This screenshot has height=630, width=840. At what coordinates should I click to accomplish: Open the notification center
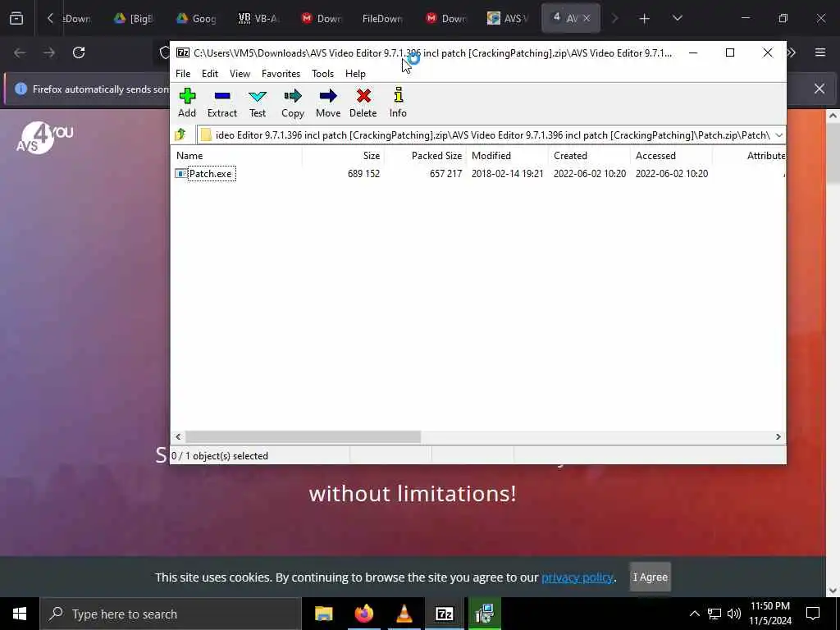[813, 614]
